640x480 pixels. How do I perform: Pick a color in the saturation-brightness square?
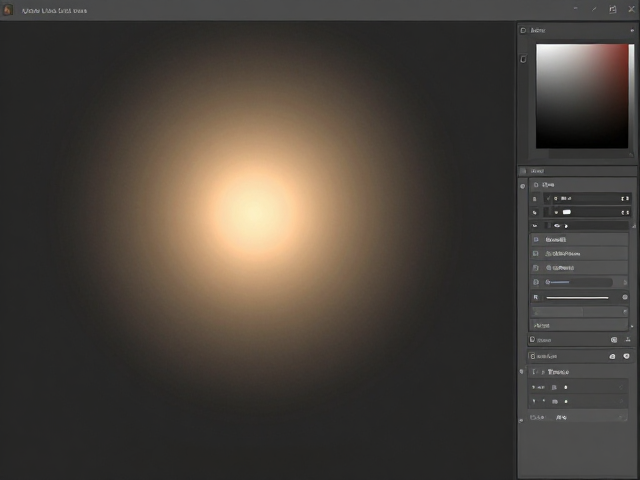582,96
